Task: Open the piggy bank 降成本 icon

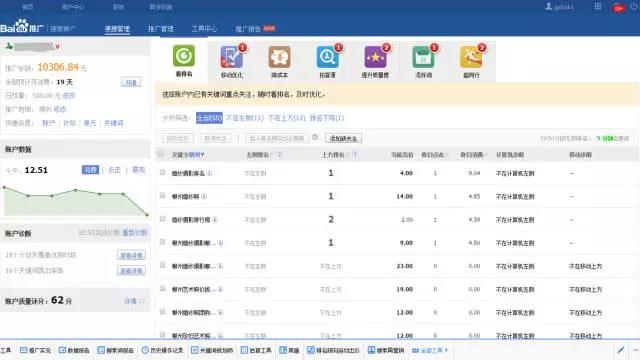Action: coord(279,57)
